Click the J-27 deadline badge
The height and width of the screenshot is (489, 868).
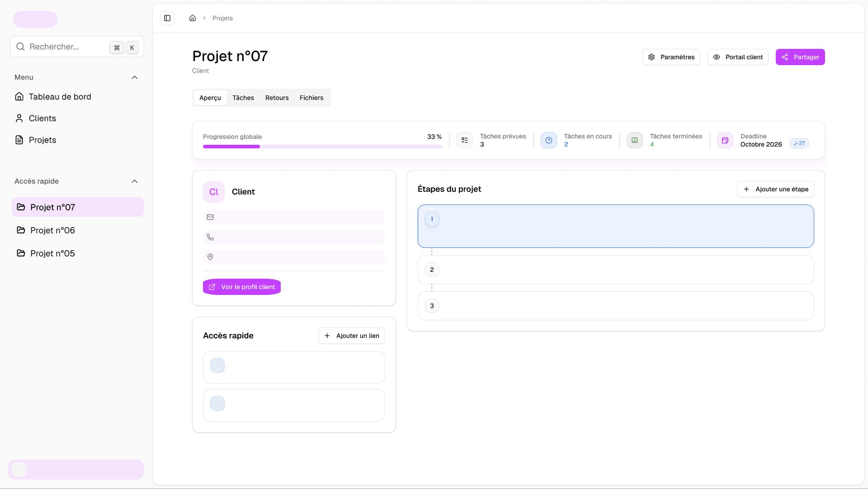pyautogui.click(x=799, y=143)
